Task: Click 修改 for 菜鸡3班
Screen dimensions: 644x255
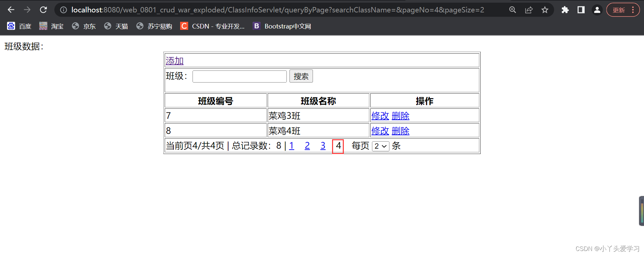Action: (x=380, y=116)
